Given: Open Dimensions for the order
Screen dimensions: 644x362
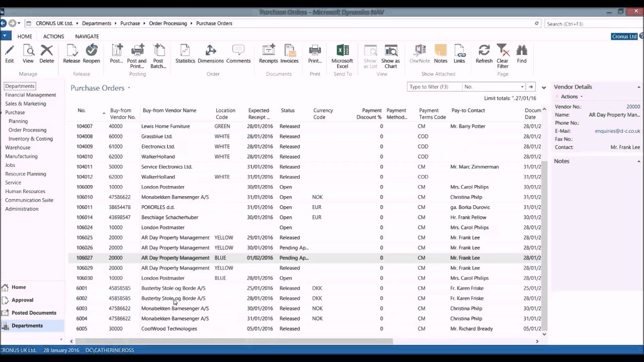Looking at the screenshot, I should point(211,54).
